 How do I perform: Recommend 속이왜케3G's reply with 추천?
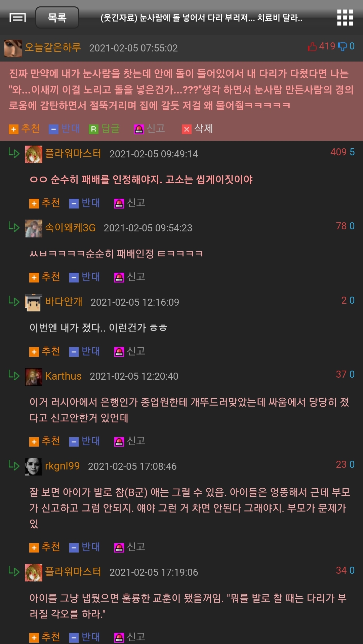point(45,277)
